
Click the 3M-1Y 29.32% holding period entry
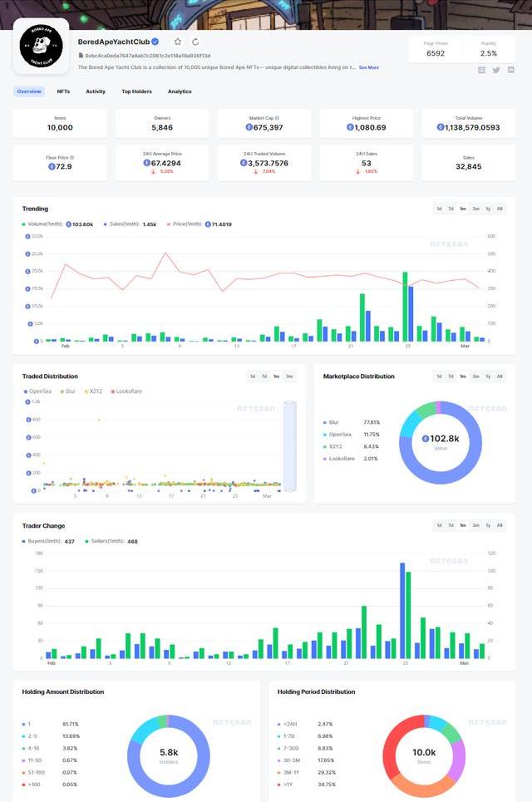click(x=306, y=772)
